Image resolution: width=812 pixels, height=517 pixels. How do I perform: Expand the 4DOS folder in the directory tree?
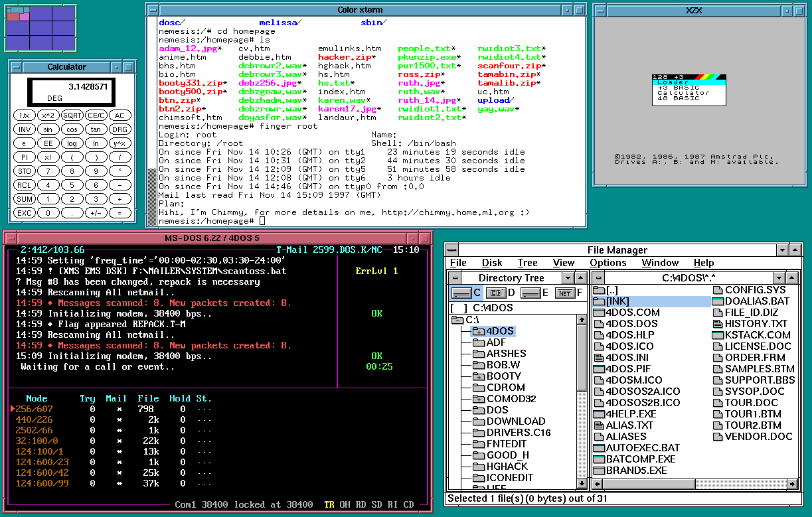[x=478, y=331]
